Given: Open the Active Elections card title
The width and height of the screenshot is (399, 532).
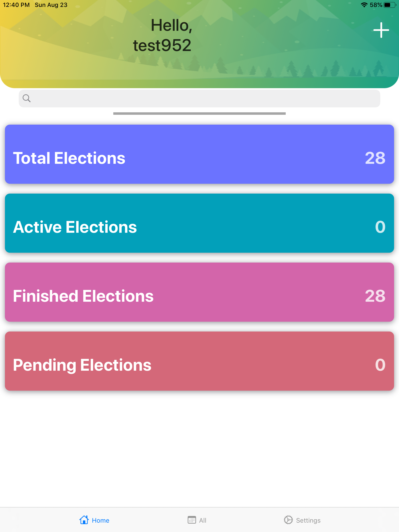Looking at the screenshot, I should pos(75,227).
